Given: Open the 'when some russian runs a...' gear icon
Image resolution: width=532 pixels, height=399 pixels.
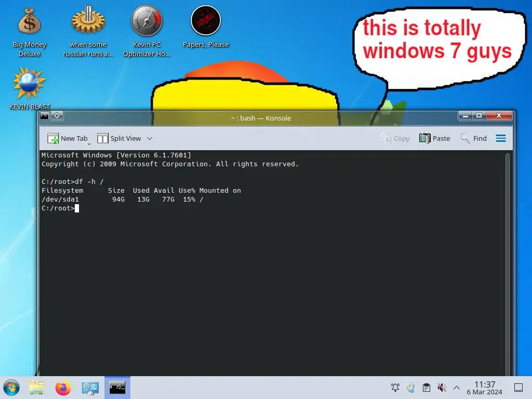Looking at the screenshot, I should (x=88, y=32).
